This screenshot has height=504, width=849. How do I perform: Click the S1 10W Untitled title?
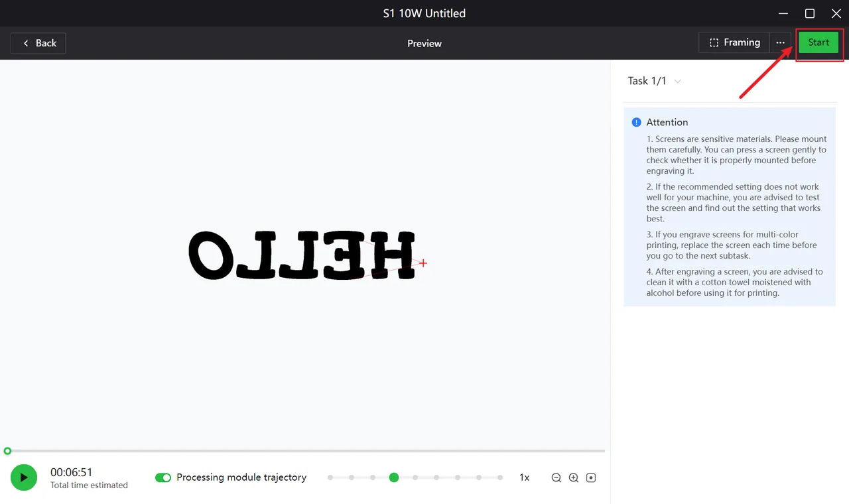click(424, 13)
